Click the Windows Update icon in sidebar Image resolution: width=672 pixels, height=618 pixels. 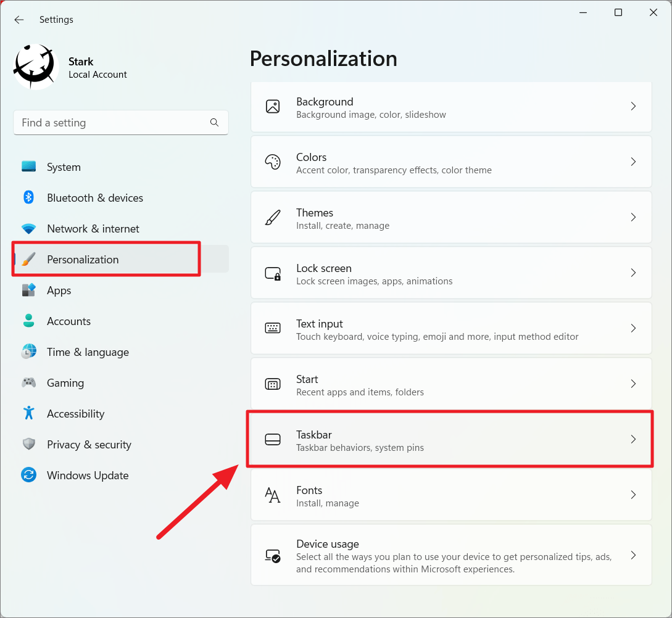29,475
